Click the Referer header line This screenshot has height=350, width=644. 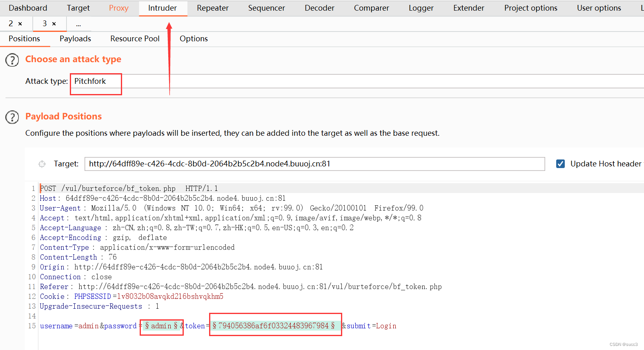point(241,287)
